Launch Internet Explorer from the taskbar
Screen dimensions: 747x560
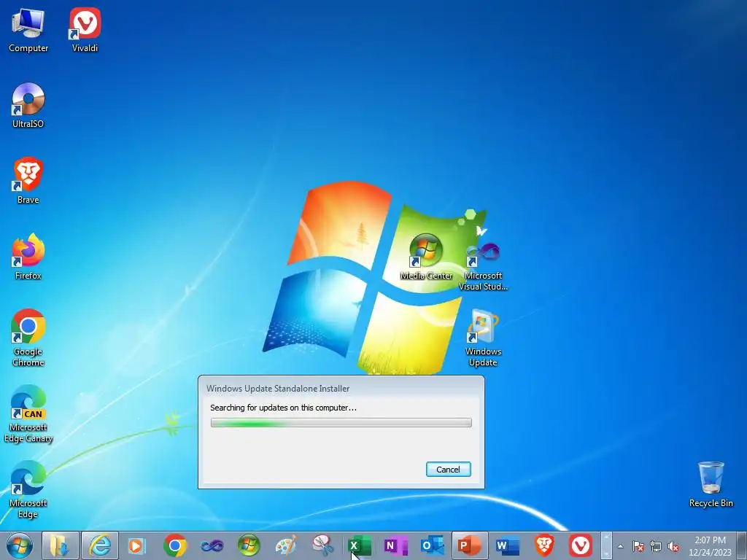[x=100, y=545]
